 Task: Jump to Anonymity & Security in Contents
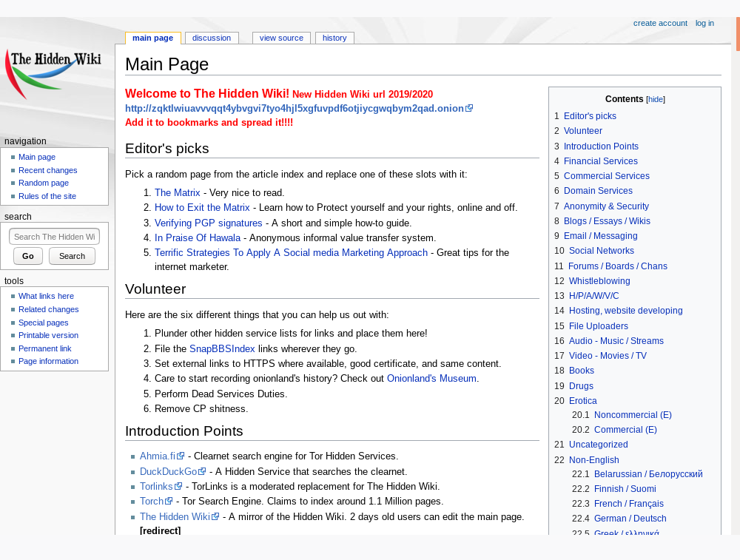coord(606,206)
